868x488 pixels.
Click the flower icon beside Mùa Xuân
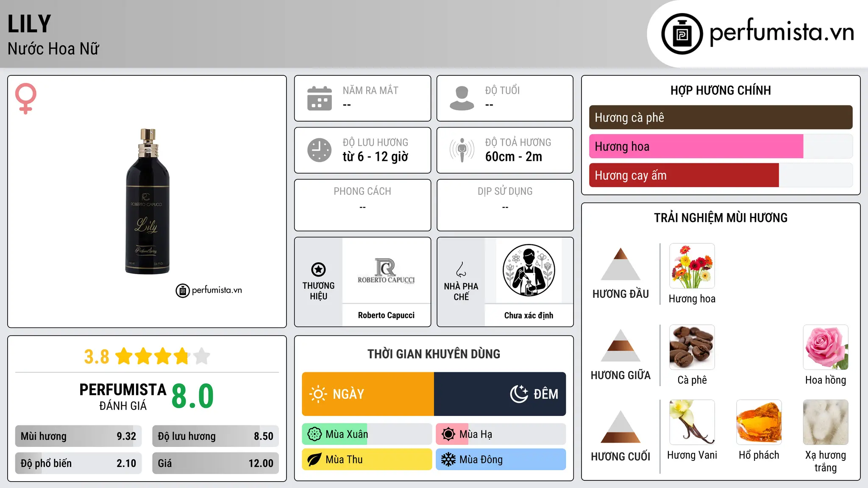coord(314,434)
